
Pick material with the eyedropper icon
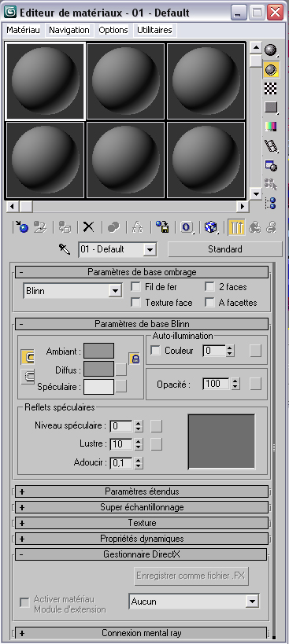(x=65, y=249)
